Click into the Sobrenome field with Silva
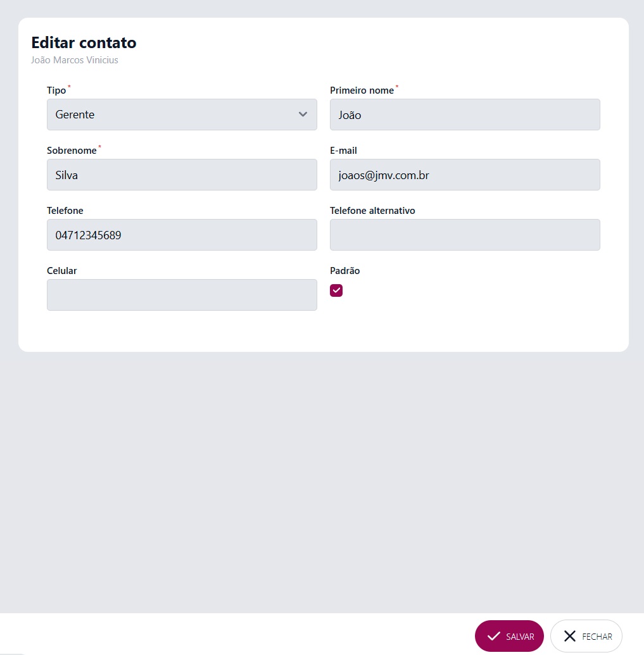The image size is (644, 655). (x=182, y=175)
